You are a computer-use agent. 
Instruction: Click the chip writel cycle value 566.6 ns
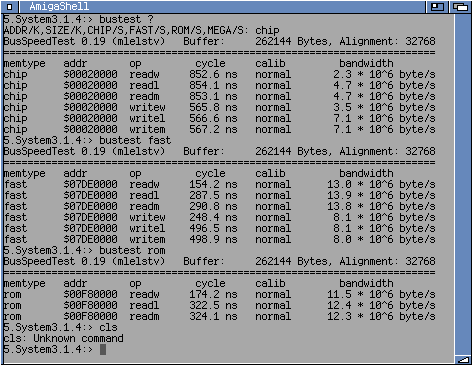[x=213, y=118]
